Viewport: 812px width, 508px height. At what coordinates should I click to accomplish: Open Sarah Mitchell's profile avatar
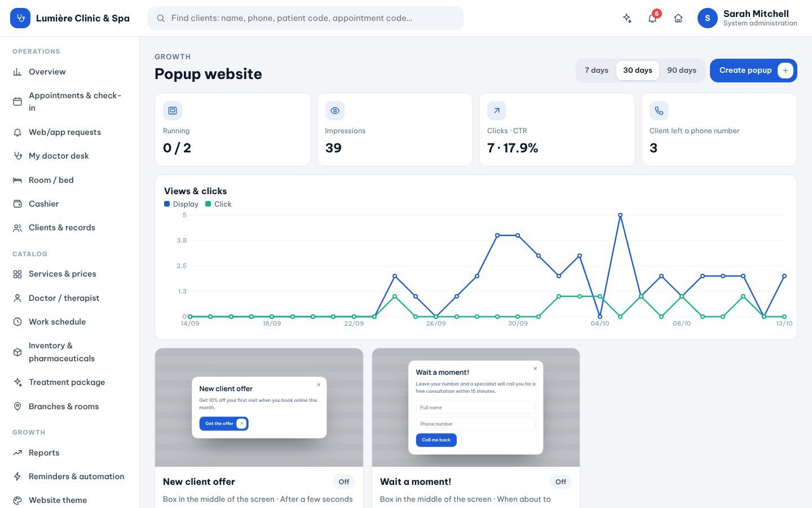click(708, 18)
